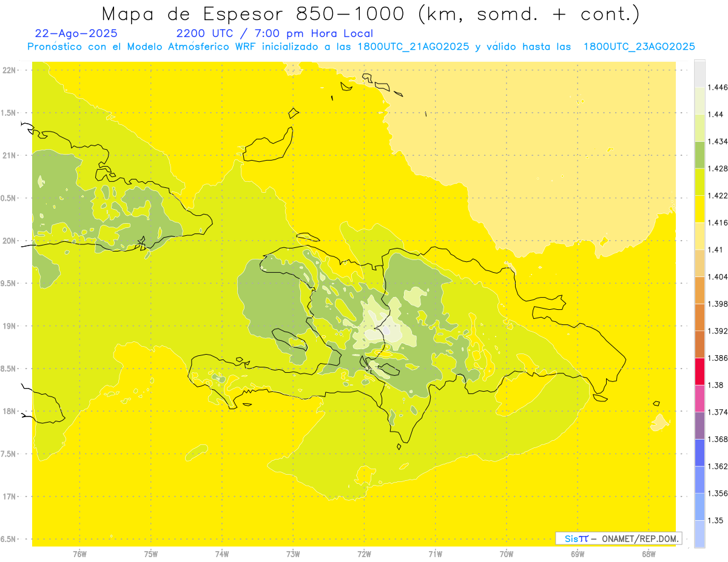Click the longitude label "76W"
The width and height of the screenshot is (728, 562).
(79, 554)
